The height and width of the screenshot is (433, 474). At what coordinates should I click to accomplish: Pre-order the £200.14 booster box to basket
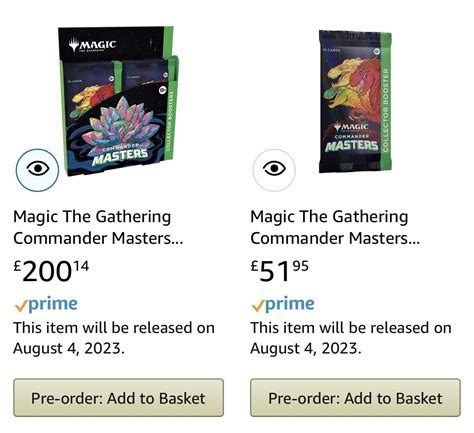pos(118,398)
